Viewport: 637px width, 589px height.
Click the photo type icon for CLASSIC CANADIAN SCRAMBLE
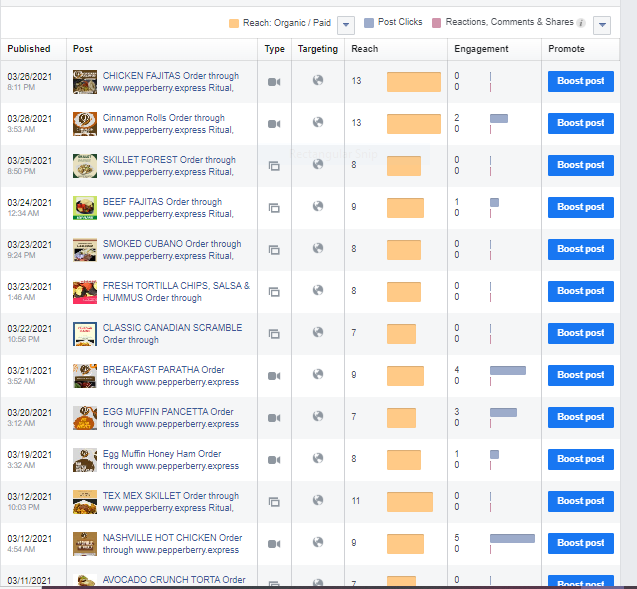pyautogui.click(x=274, y=334)
